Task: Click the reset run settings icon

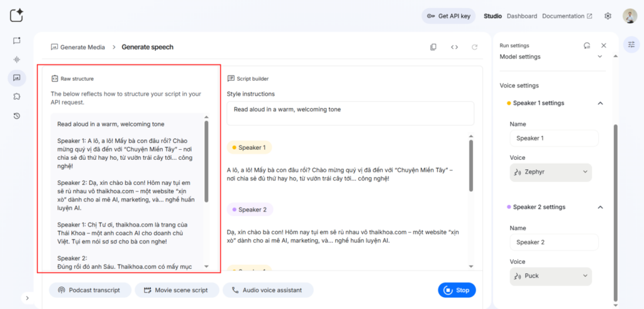Action: coord(587,45)
